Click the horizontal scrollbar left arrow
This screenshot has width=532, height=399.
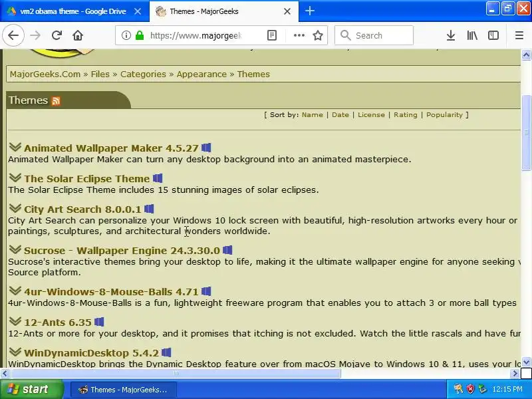coord(5,374)
